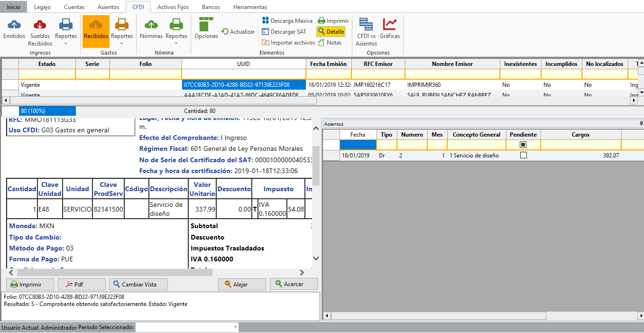Screen dimensions: 644x333
Task: Expand the Reportes dropdown under Nómina
Action: coord(176,43)
